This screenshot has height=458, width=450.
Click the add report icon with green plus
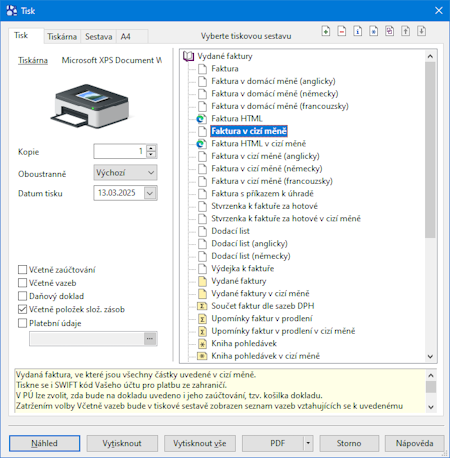pyautogui.click(x=326, y=31)
